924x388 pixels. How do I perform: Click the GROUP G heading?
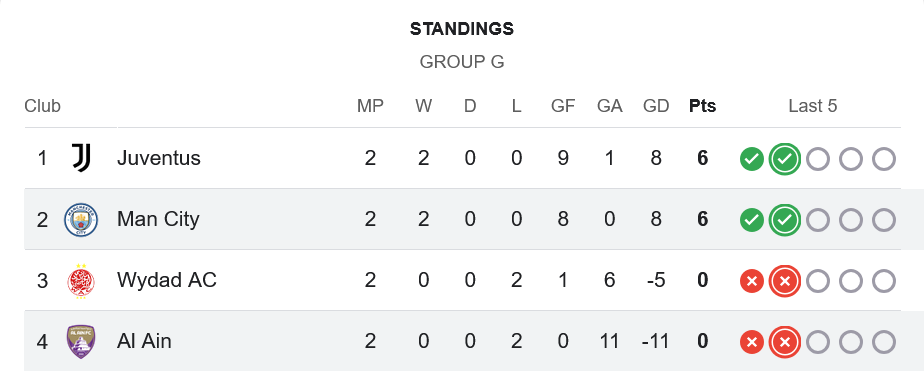[462, 62]
